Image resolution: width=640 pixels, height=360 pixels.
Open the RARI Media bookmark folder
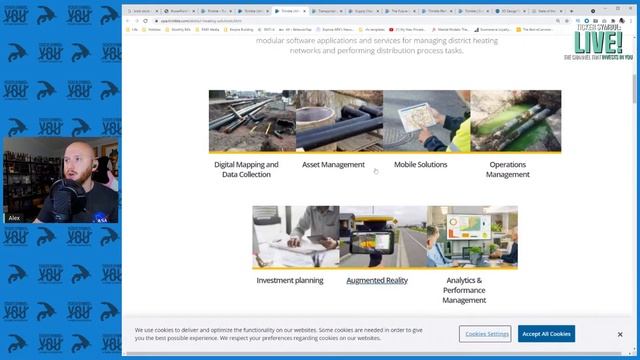point(207,30)
